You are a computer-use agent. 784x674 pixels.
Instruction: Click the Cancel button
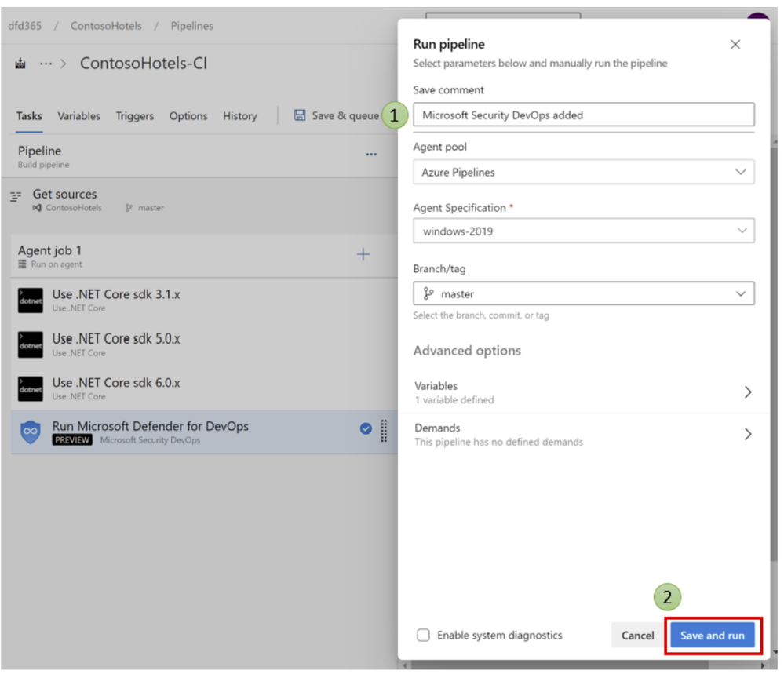(637, 636)
